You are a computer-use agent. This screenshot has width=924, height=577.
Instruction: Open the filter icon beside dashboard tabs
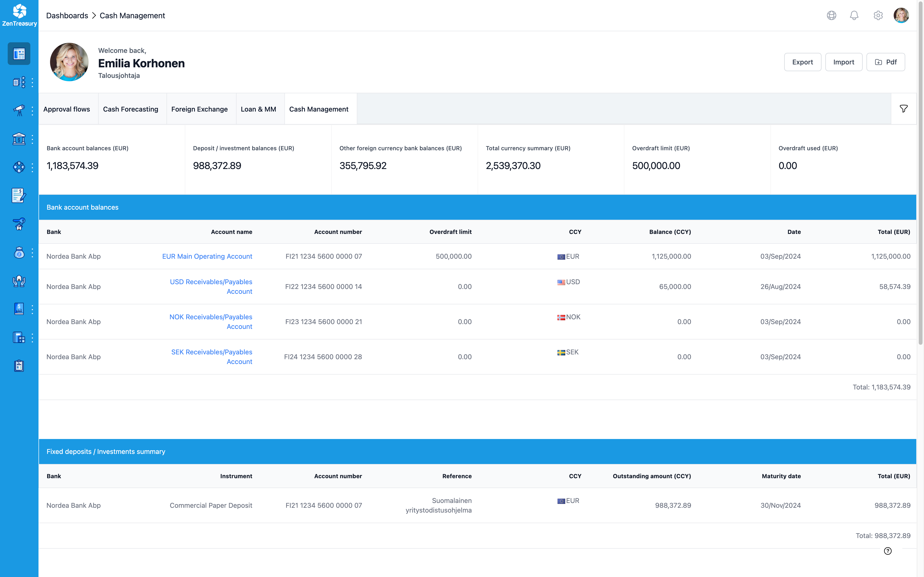(x=903, y=108)
